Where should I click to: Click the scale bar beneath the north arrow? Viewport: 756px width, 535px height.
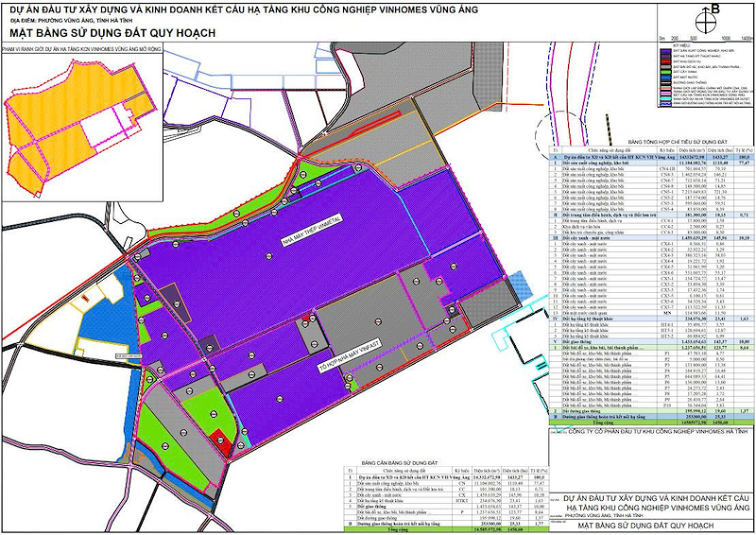point(706,38)
